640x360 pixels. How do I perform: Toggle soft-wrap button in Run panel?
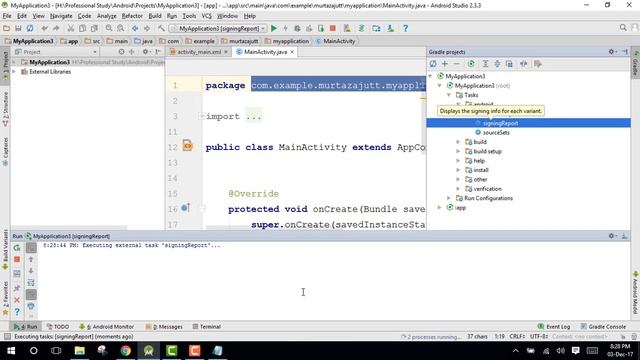pos(31,282)
